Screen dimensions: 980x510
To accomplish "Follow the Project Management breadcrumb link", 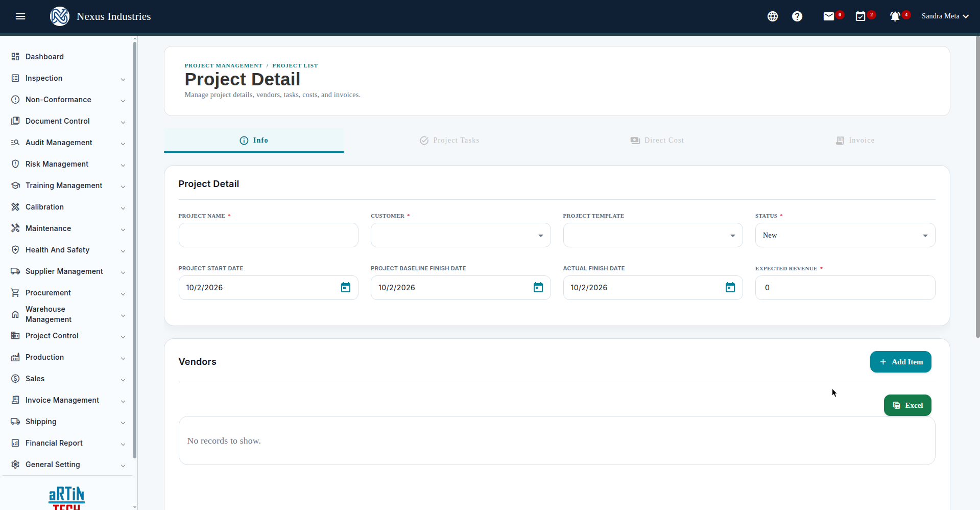I will (x=224, y=65).
